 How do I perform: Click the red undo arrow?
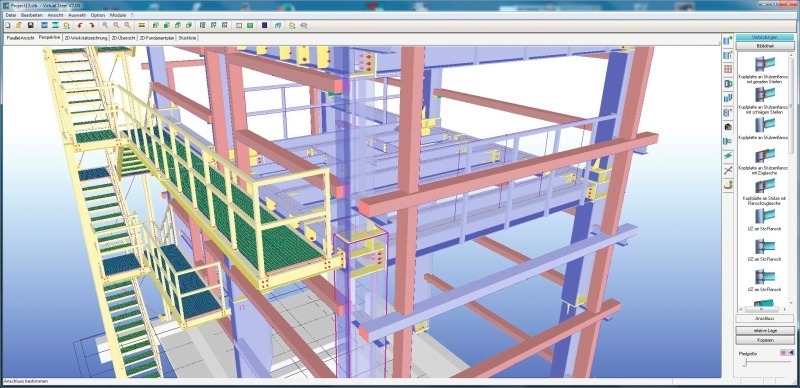pos(80,25)
